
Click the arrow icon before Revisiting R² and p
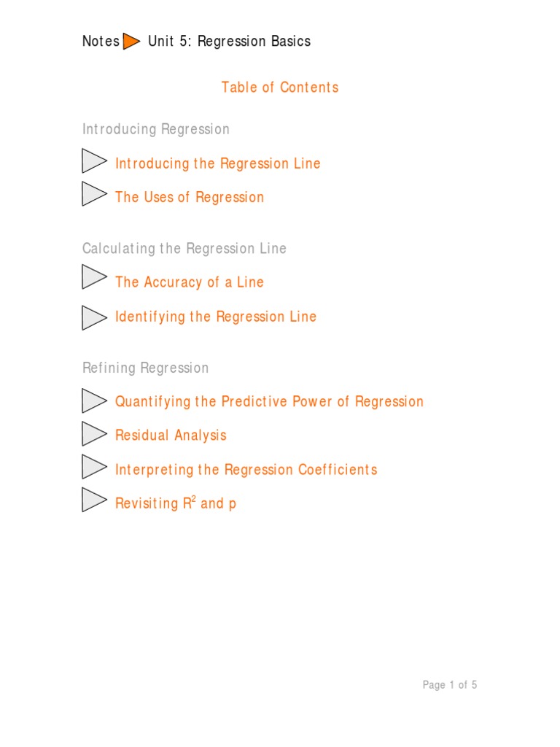[93, 500]
